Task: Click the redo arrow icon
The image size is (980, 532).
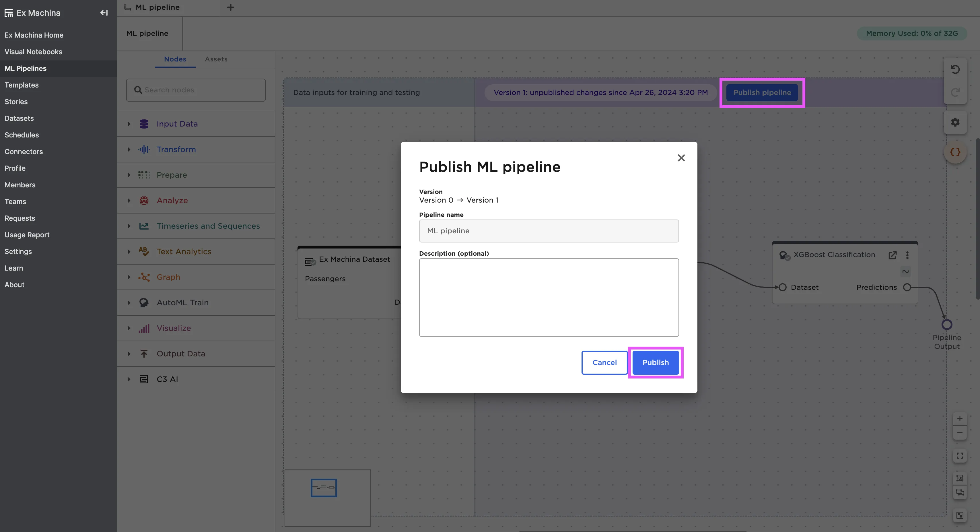Action: tap(955, 92)
